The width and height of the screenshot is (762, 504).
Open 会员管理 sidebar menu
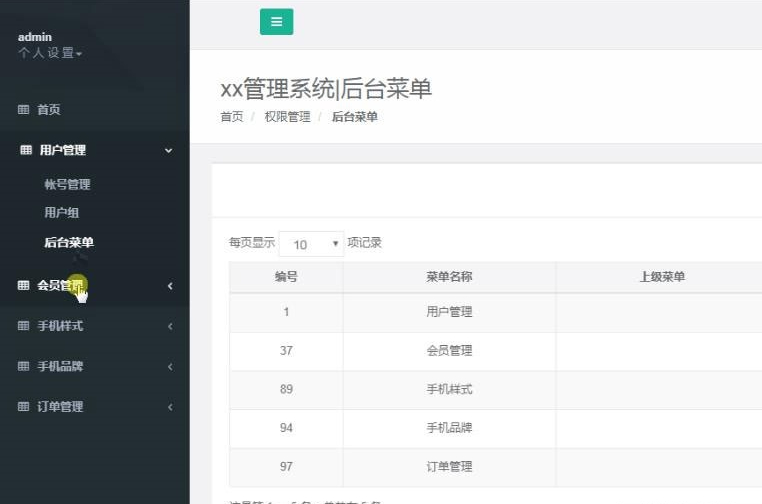[60, 285]
